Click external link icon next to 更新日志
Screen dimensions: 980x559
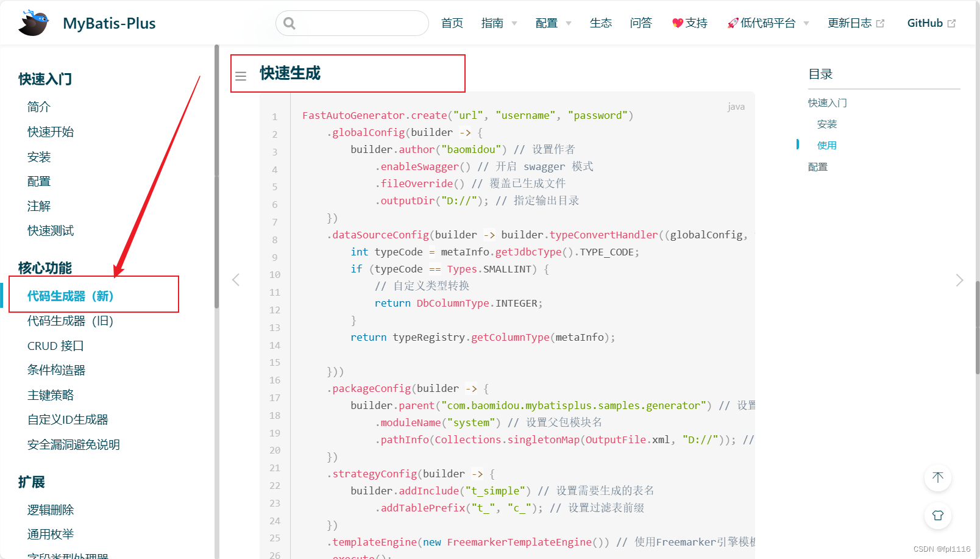(880, 23)
